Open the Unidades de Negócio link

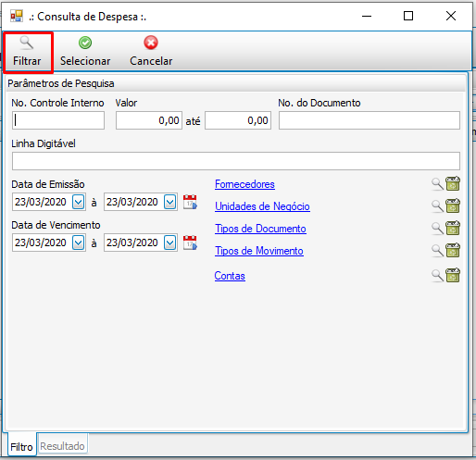(262, 206)
